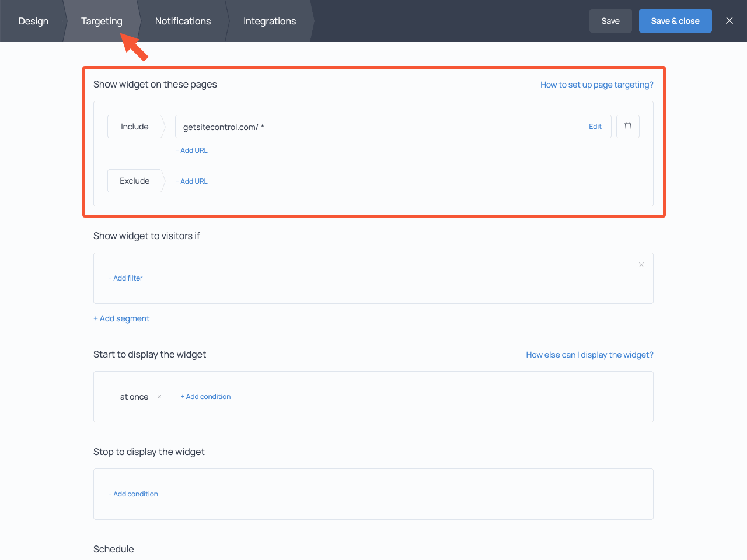The image size is (747, 560).
Task: Click the Save button
Action: (x=610, y=20)
